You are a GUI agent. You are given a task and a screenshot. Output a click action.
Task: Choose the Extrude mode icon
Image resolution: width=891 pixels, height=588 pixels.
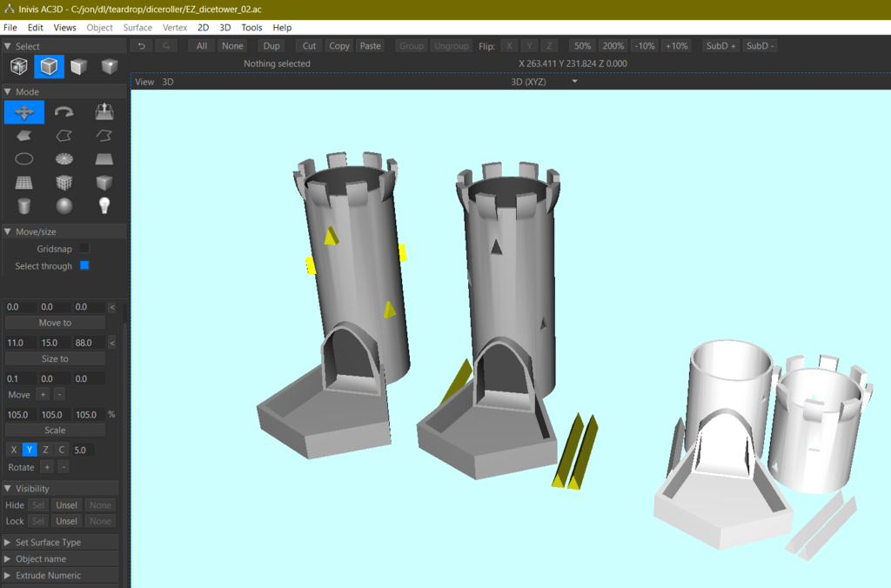tap(104, 112)
